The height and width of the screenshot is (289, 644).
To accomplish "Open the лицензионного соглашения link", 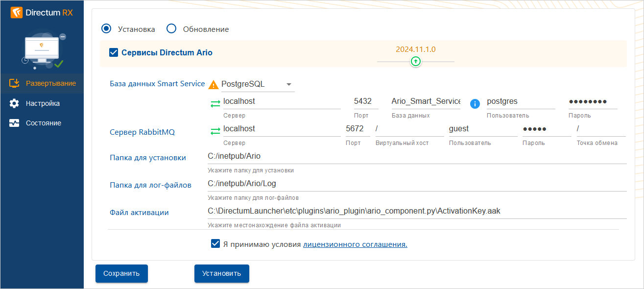I will [356, 244].
